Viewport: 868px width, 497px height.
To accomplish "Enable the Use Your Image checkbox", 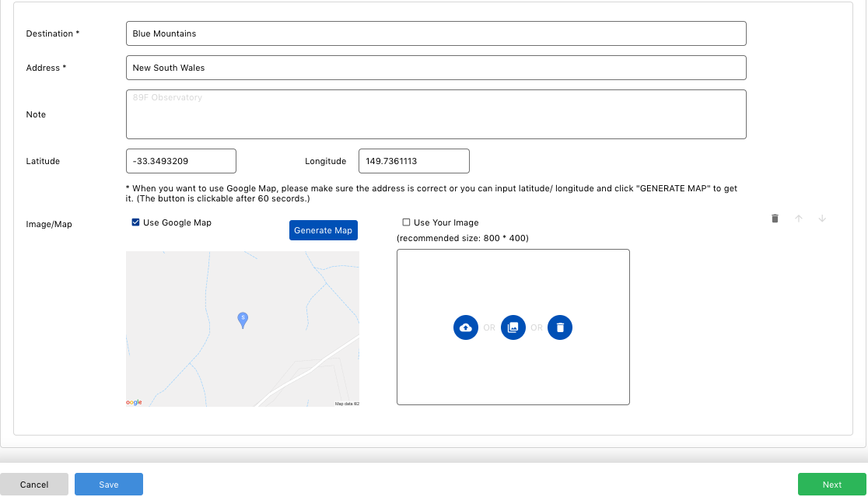I will coord(406,222).
